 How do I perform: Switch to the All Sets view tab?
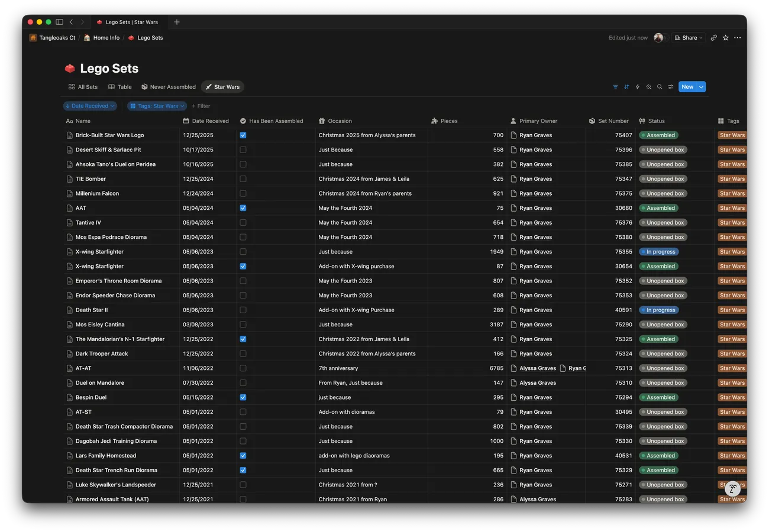[83, 87]
